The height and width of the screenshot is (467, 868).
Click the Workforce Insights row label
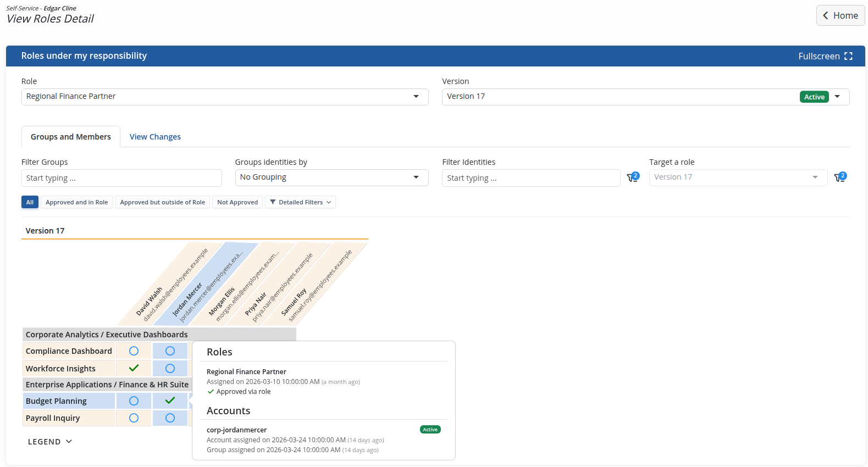69,369
